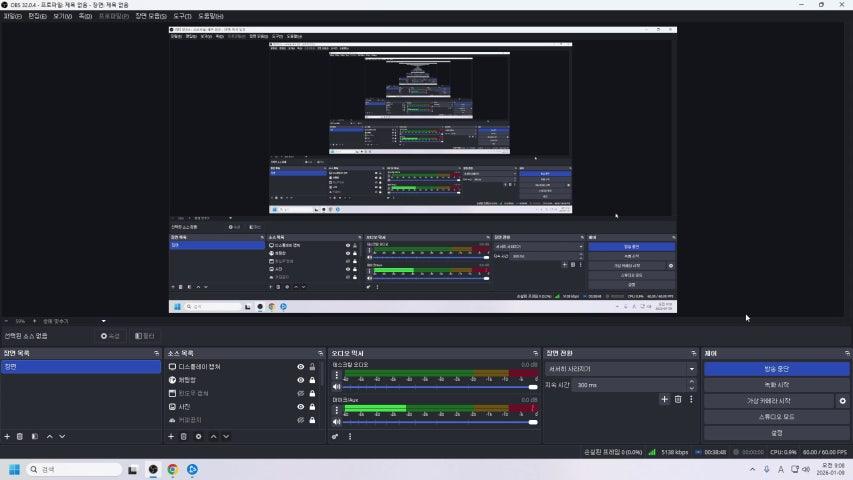Open virtual camera settings gear icon
Image resolution: width=853 pixels, height=480 pixels.
point(842,401)
